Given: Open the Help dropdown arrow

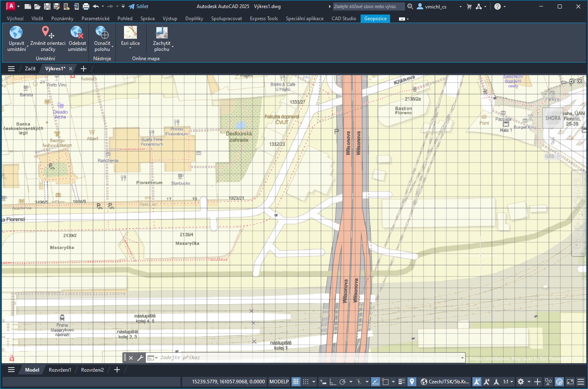Looking at the screenshot, I should tap(504, 6).
